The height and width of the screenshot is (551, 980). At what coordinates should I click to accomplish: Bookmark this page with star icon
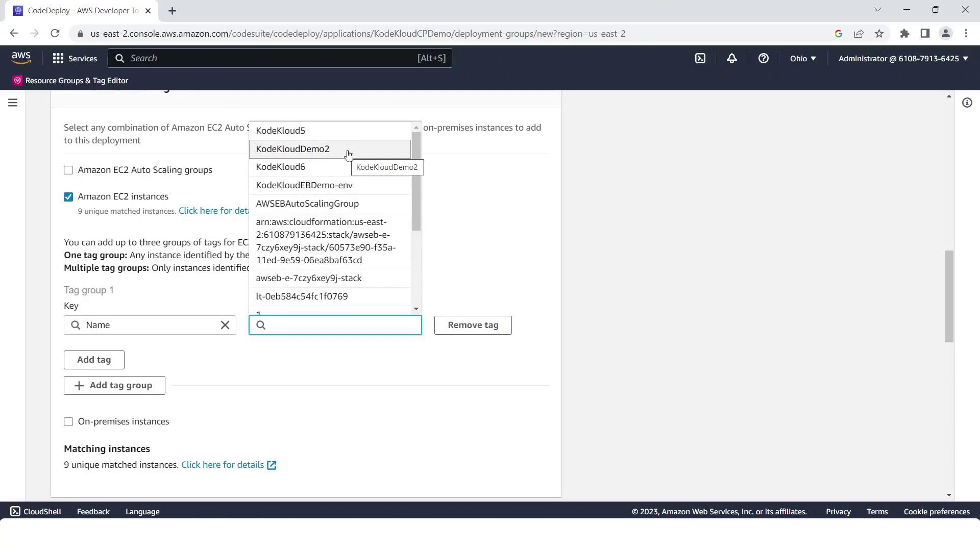coord(879,34)
